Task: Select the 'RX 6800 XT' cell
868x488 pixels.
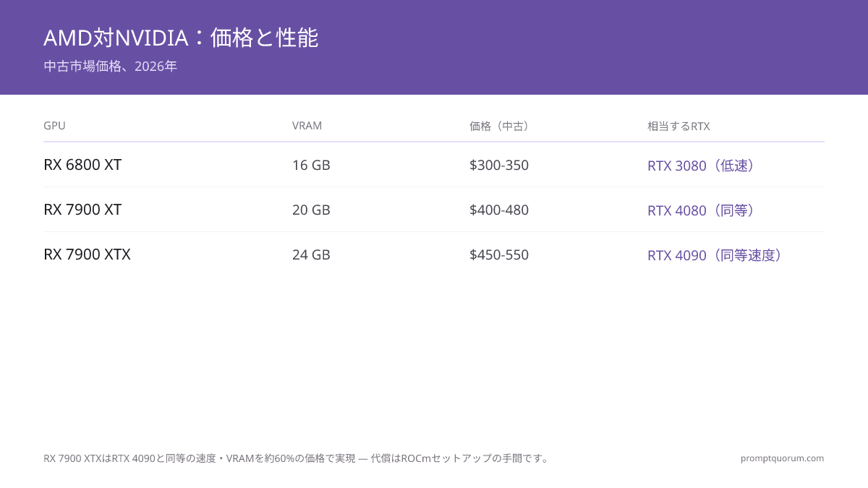Action: point(82,165)
